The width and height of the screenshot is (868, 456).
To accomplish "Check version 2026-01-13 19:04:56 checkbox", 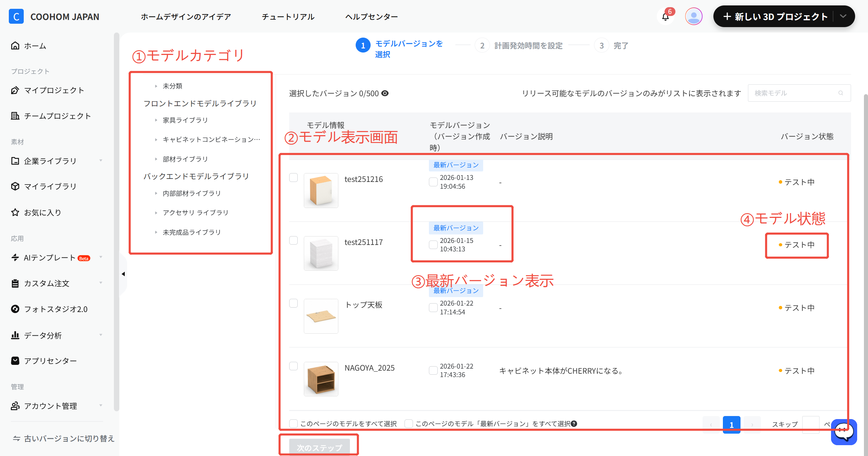I will click(433, 182).
